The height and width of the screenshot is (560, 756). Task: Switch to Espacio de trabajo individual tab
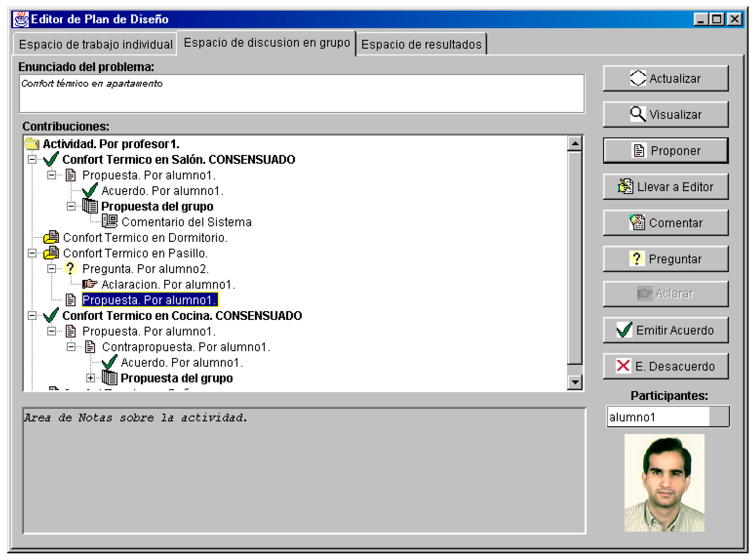point(96,45)
